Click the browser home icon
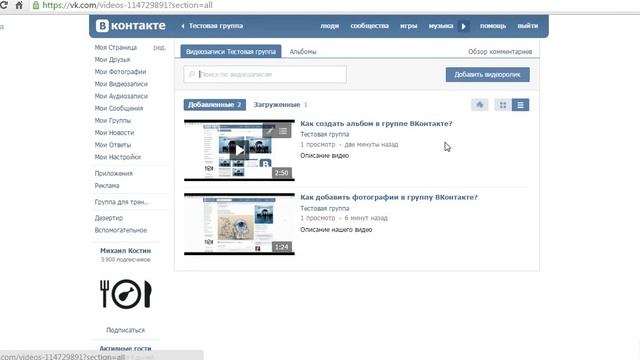Viewport: 640px width, 360px height. click(x=19, y=5)
